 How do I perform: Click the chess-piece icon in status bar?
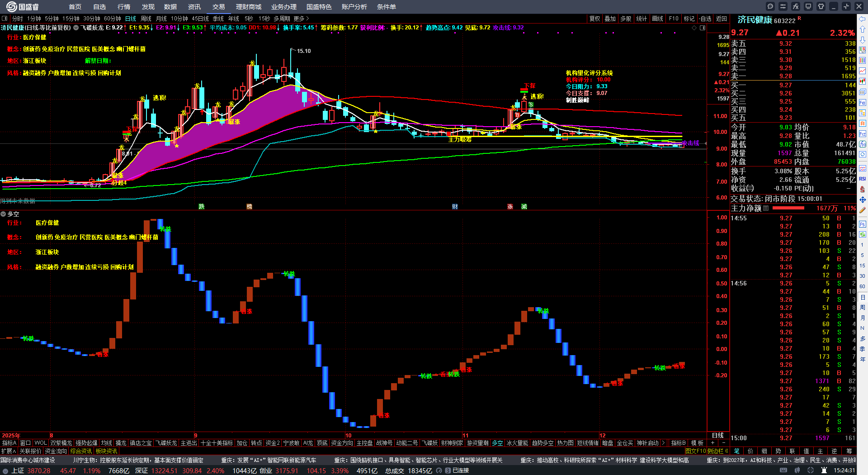[x=824, y=470]
